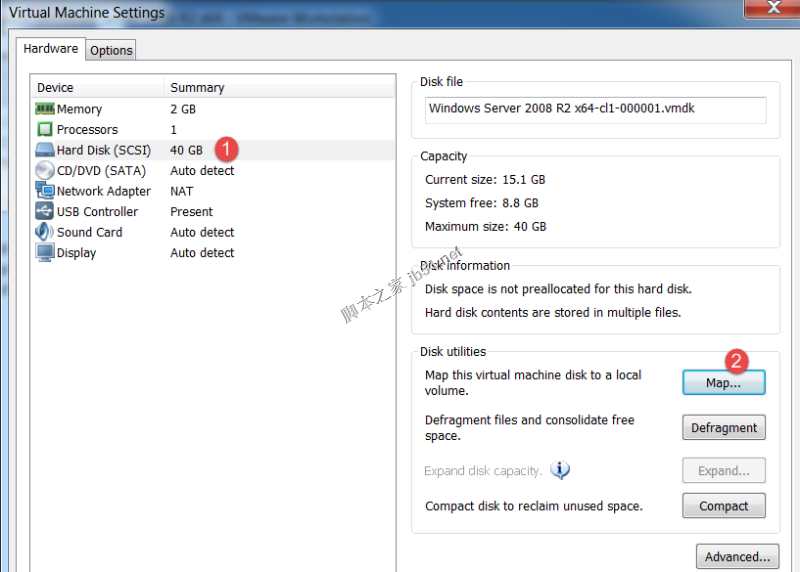Click the CD/DVD (SATA) disc icon
This screenshot has width=800, height=572.
pyautogui.click(x=45, y=170)
